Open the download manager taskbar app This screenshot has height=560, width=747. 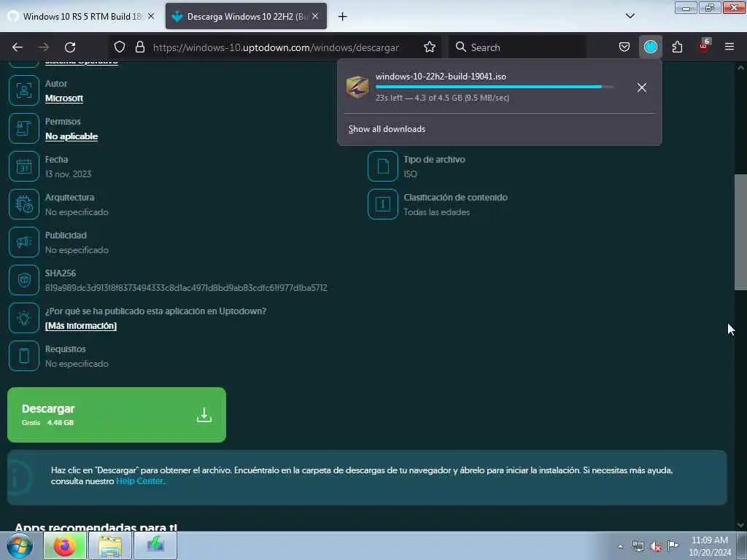pos(155,545)
